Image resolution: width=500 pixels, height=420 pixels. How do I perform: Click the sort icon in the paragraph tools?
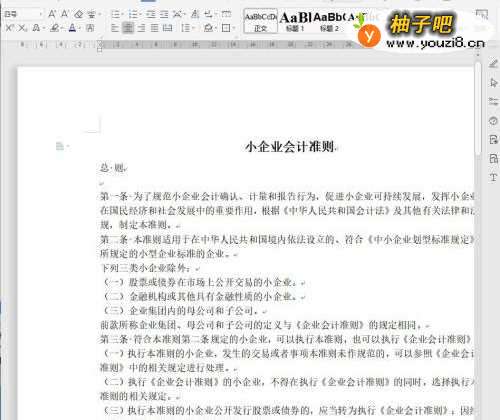coord(195,14)
